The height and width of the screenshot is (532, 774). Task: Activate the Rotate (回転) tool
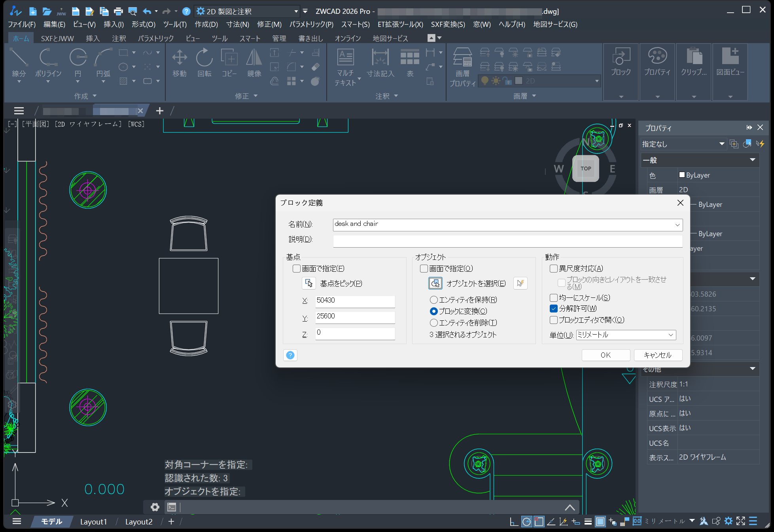(204, 62)
